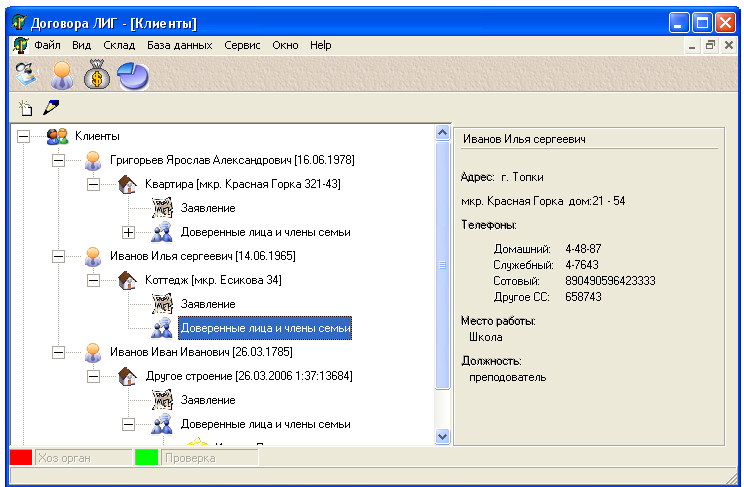Click the Иванов Илья сергеевич panel heading
Viewport: 744px width, 487px height.
524,140
